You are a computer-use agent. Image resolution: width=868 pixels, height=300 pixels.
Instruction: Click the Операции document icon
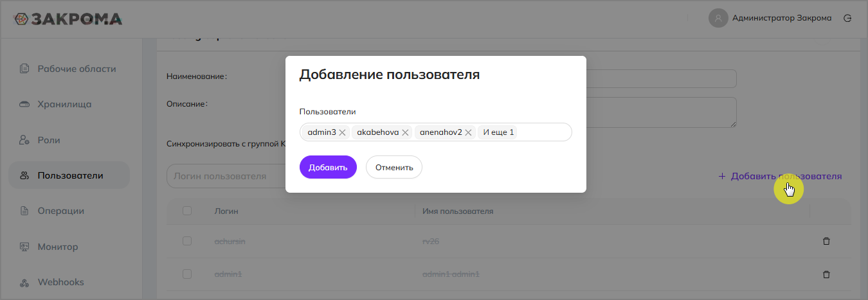tap(24, 211)
